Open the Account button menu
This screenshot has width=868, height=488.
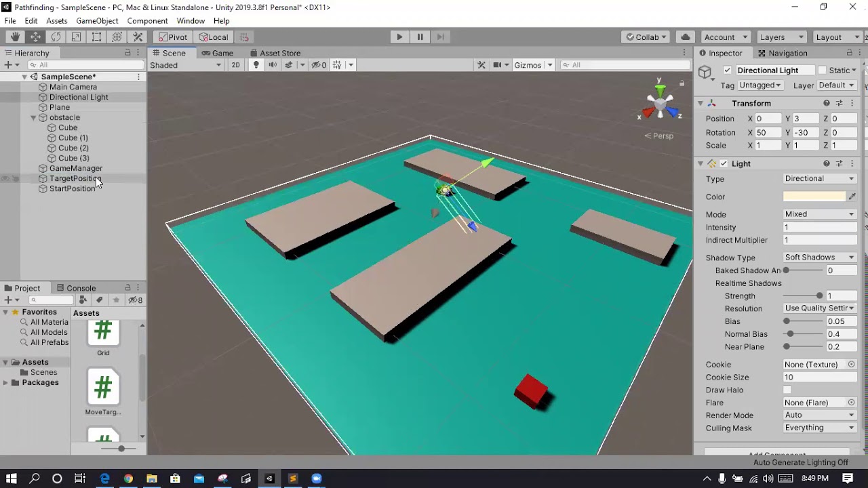(725, 37)
